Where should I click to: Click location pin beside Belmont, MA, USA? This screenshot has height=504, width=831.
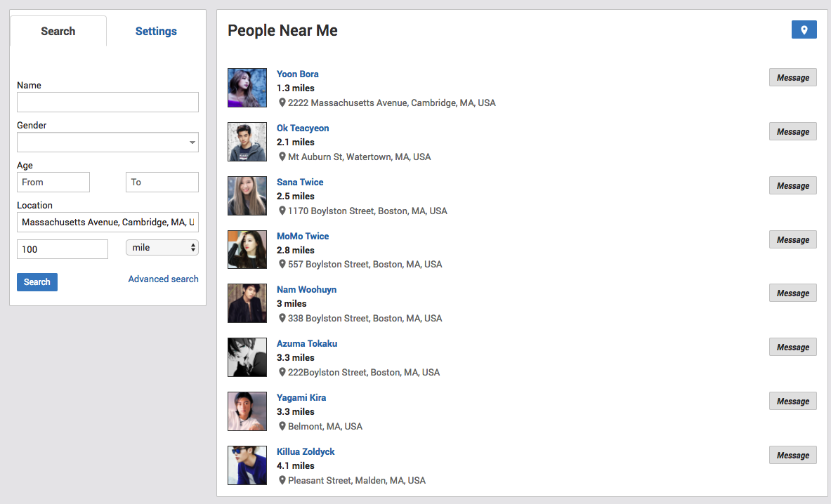click(x=282, y=426)
